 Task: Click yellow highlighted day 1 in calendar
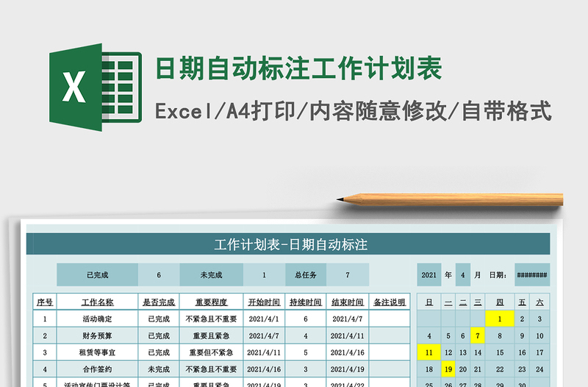[x=500, y=319]
